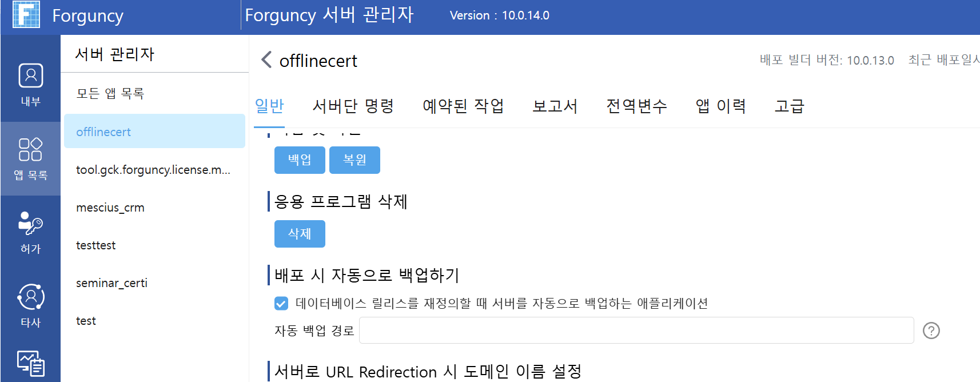Click the 백업 button
This screenshot has width=980, height=382.
[x=300, y=160]
